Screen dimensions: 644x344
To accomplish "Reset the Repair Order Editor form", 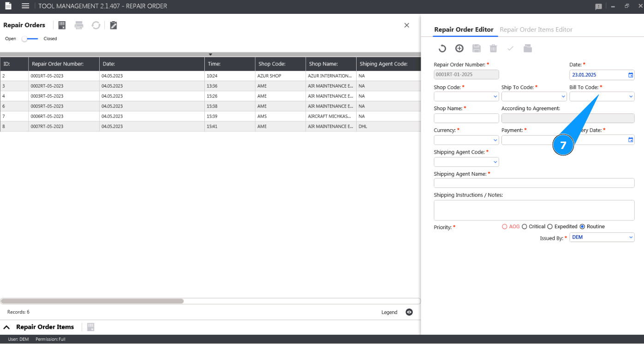I will click(442, 48).
